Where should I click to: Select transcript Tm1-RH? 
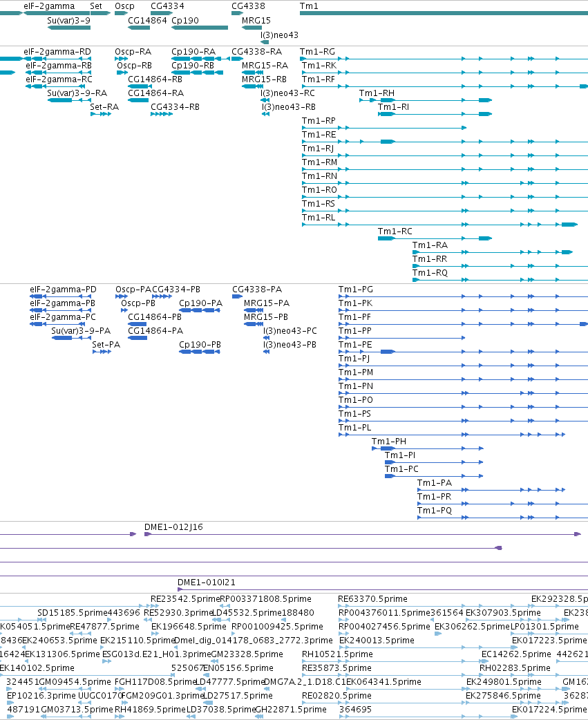point(377,93)
